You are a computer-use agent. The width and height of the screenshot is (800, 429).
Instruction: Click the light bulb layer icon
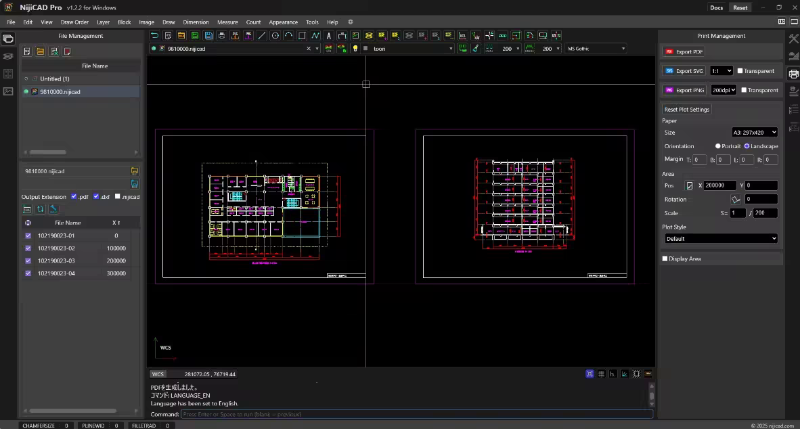point(354,48)
